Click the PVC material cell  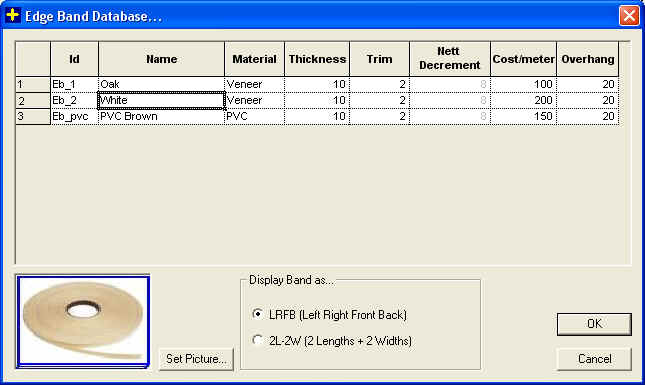(254, 116)
